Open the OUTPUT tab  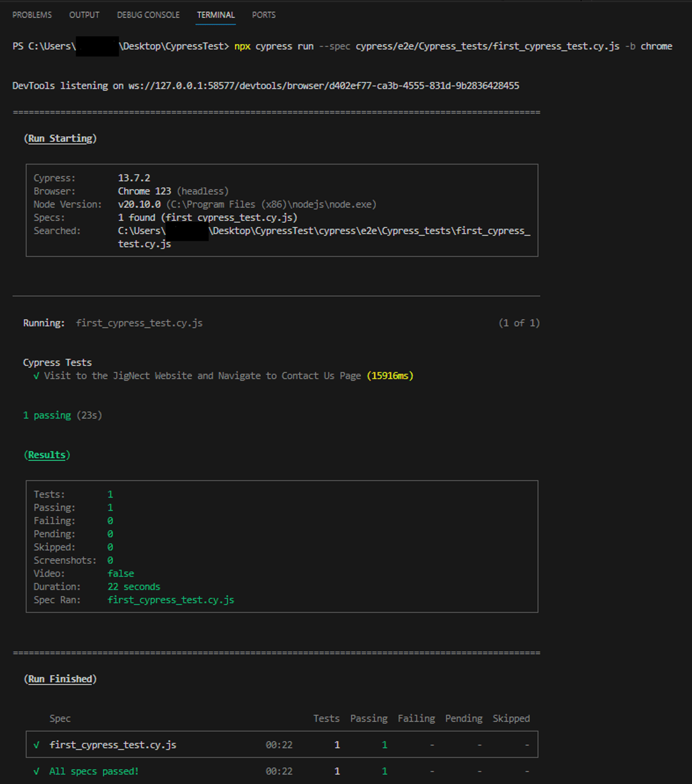[84, 15]
